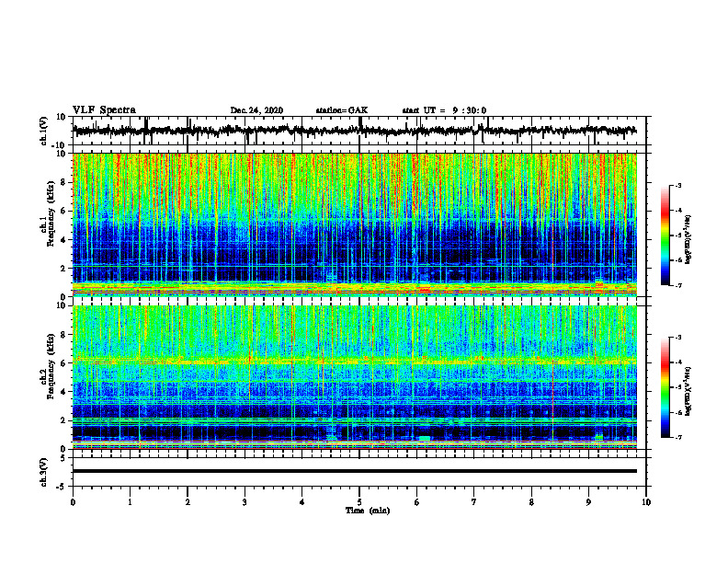
Task: Click the "start UT = 9:30:0" text
Action: pyautogui.click(x=444, y=110)
